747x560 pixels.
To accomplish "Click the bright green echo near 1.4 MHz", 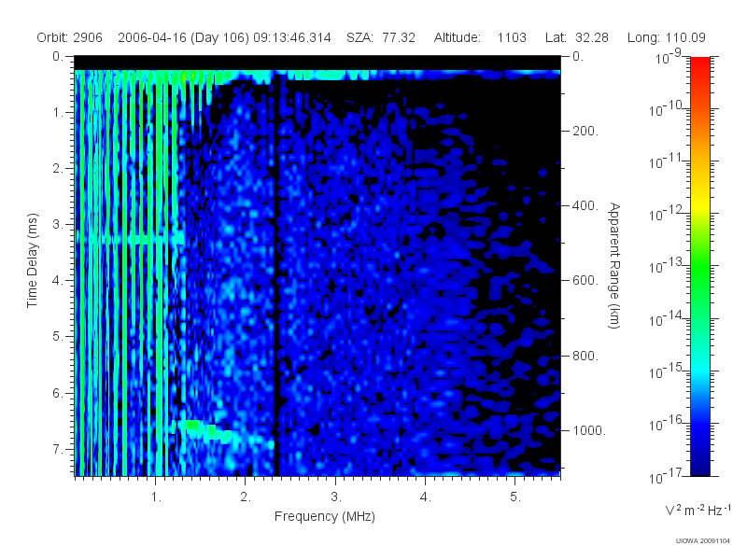I will [193, 424].
